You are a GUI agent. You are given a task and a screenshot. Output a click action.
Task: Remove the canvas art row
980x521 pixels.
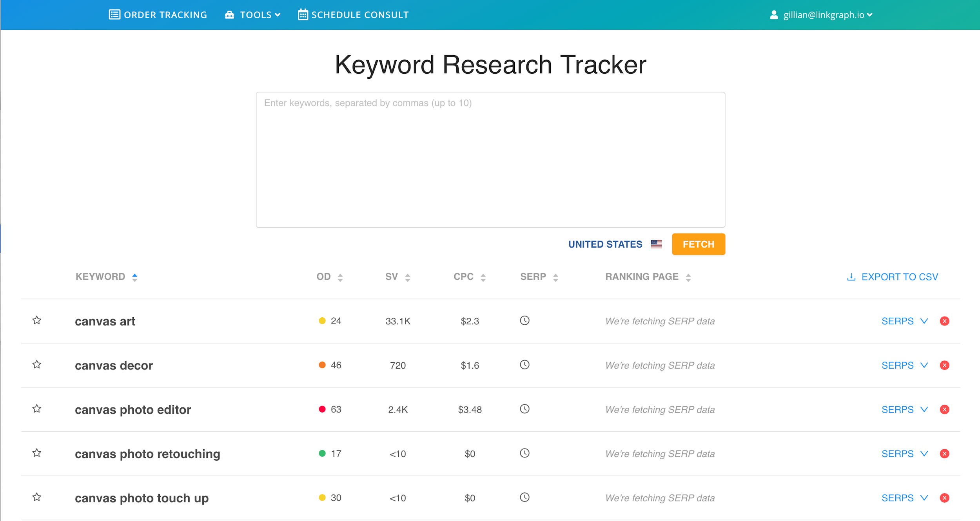tap(945, 321)
